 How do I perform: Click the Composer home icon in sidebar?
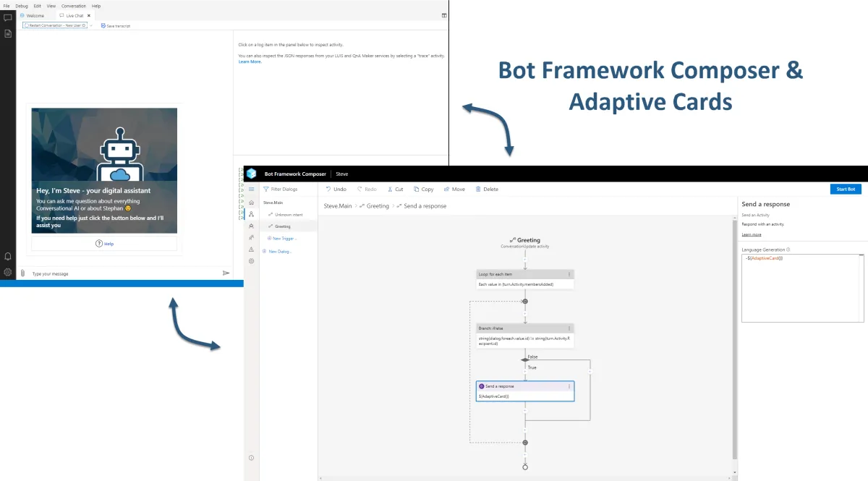point(251,203)
